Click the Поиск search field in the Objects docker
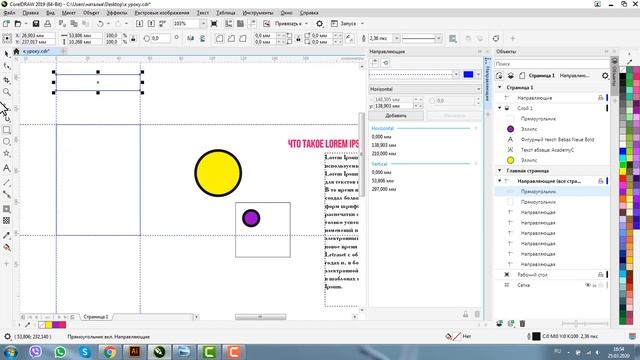640x360 pixels. tap(551, 64)
